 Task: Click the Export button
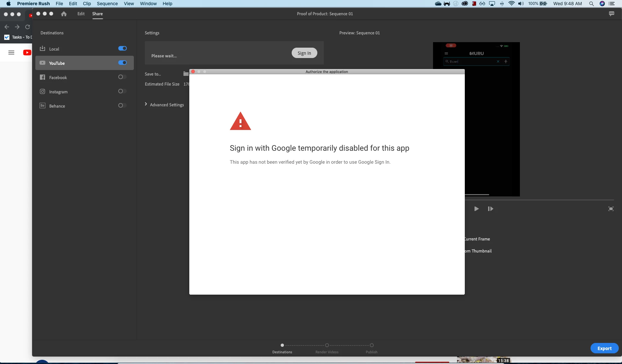[604, 348]
